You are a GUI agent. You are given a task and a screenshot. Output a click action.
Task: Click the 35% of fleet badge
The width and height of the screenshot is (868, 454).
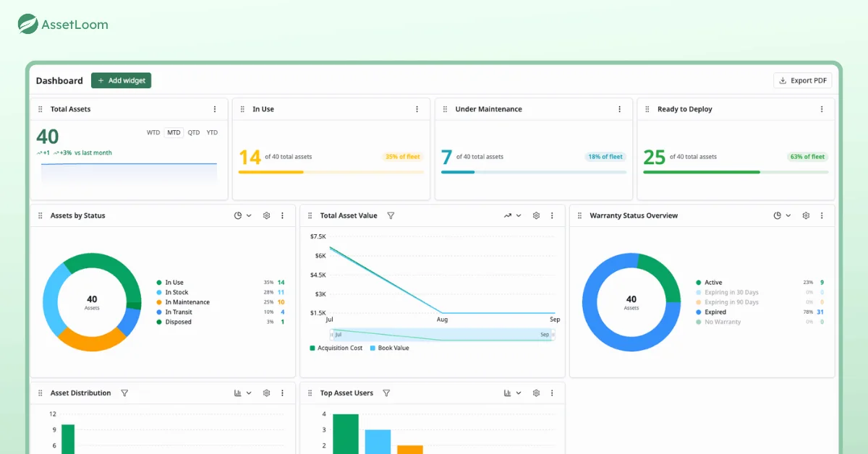pyautogui.click(x=403, y=157)
